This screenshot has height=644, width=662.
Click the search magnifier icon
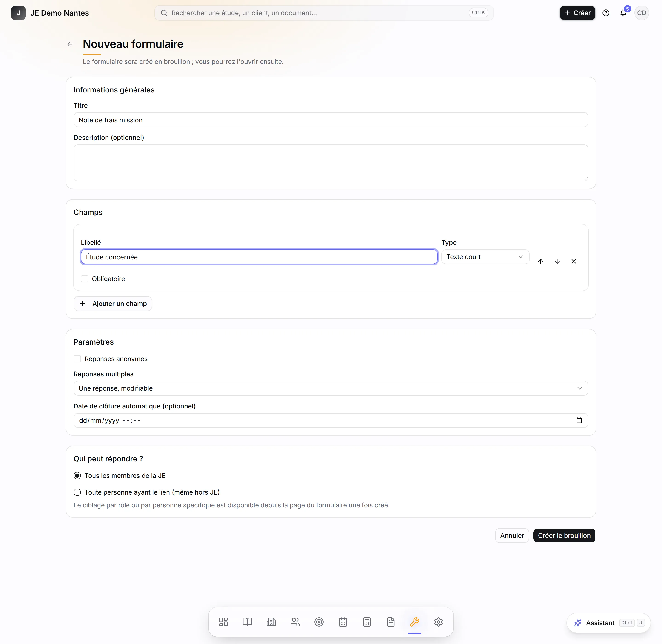point(164,13)
